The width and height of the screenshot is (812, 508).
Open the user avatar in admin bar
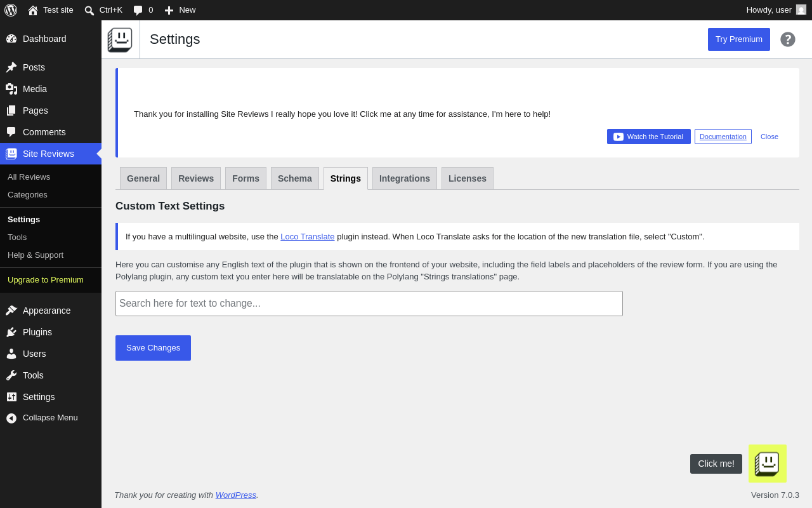click(801, 10)
